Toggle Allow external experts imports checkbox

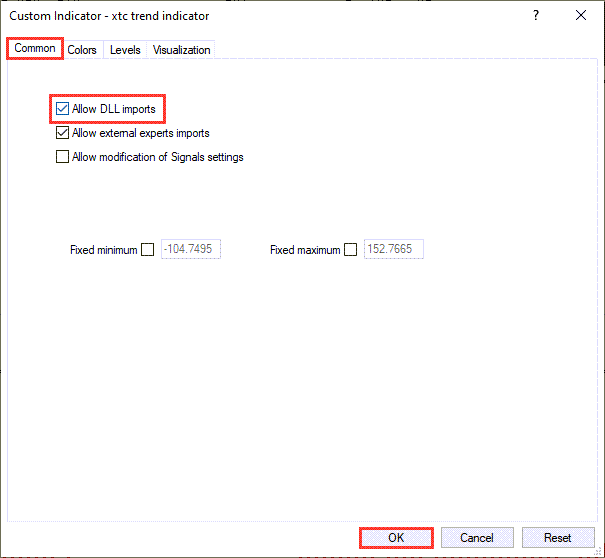(62, 133)
